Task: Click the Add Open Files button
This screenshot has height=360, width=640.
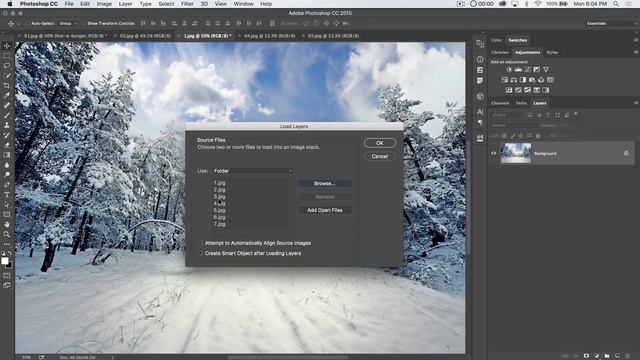Action: (325, 210)
